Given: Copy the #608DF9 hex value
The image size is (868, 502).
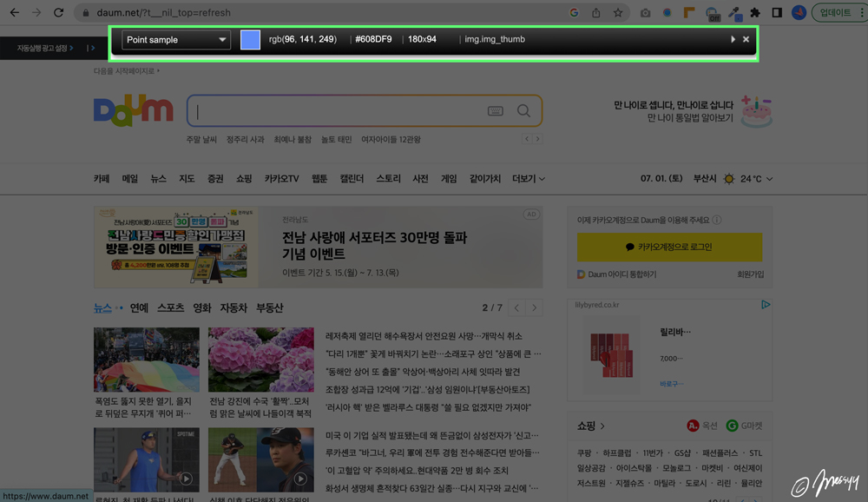Looking at the screenshot, I should 373,39.
